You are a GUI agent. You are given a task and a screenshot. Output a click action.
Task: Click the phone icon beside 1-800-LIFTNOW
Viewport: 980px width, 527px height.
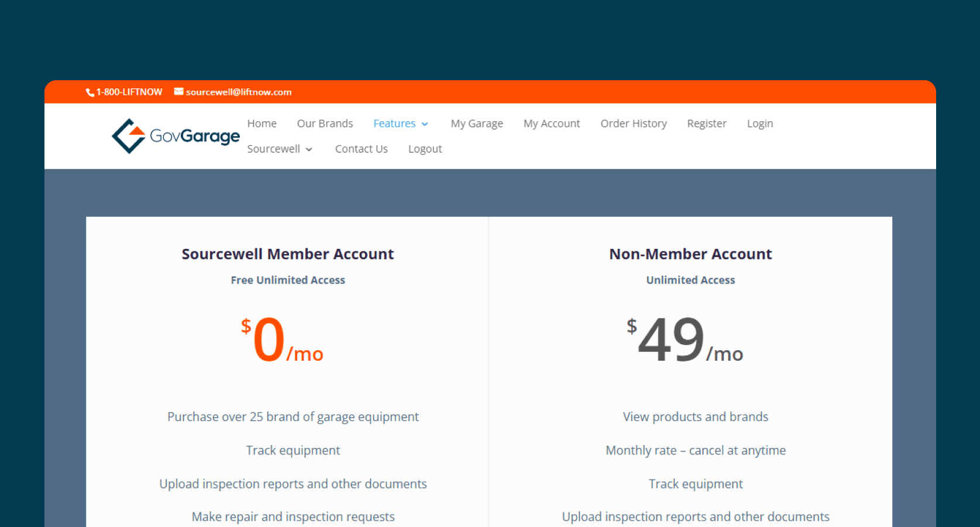tap(90, 93)
